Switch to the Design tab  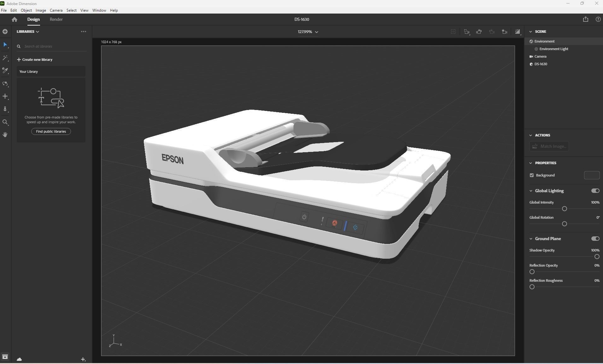point(33,19)
